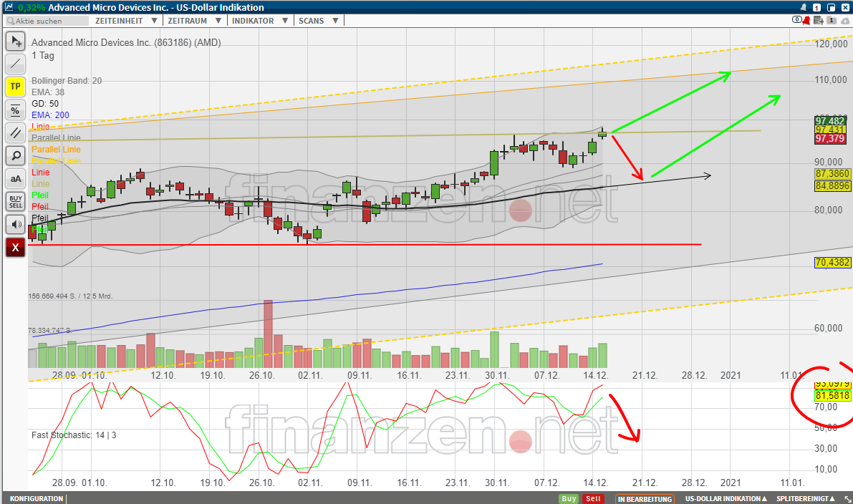
Task: Open KONFIGURATION in bottom bar
Action: coord(37,498)
